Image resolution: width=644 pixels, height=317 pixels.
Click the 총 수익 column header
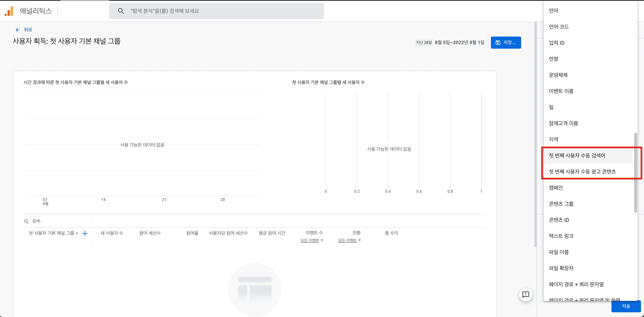click(392, 233)
